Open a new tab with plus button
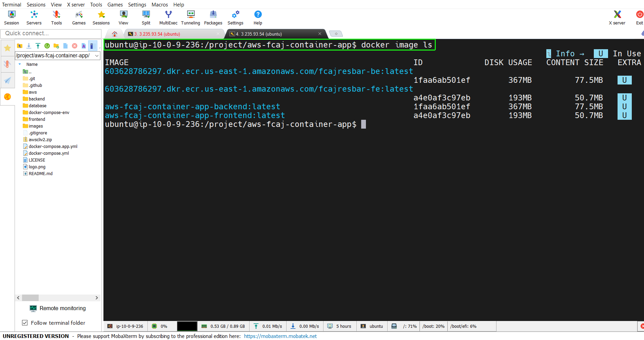This screenshot has width=644, height=340. [x=336, y=34]
